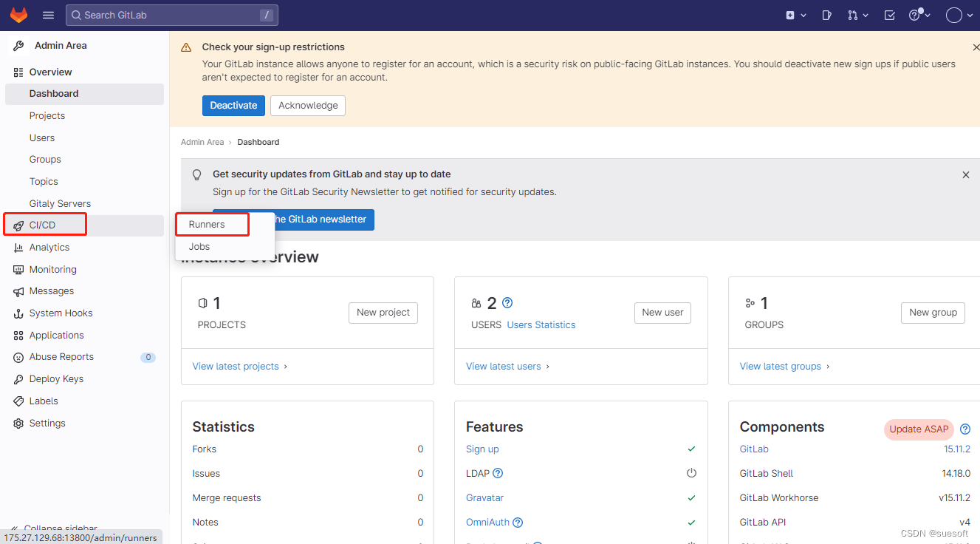The image size is (980, 544).
Task: Click the Settings gear icon
Action: coord(18,424)
